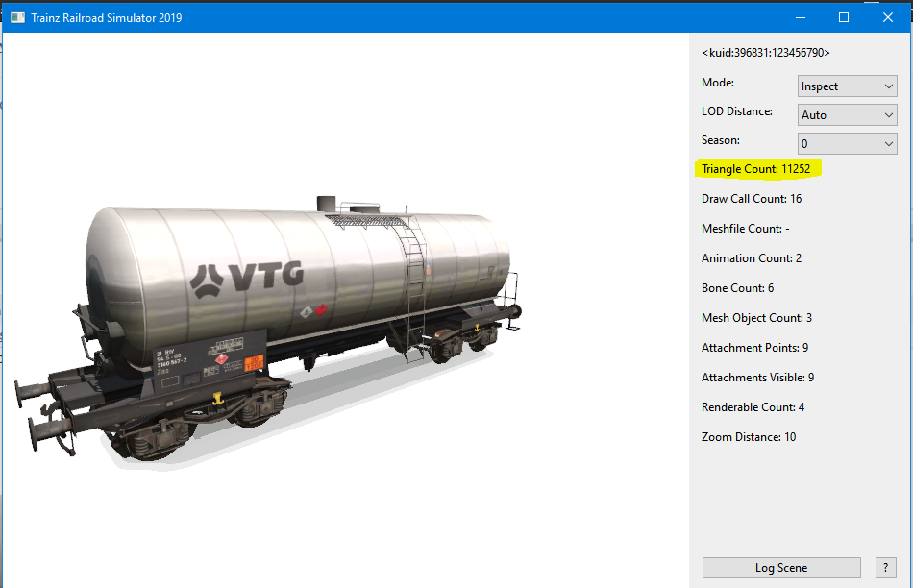The width and height of the screenshot is (913, 588).
Task: Click the Trainz Railroad Simulator 2019 title text
Action: 107,18
